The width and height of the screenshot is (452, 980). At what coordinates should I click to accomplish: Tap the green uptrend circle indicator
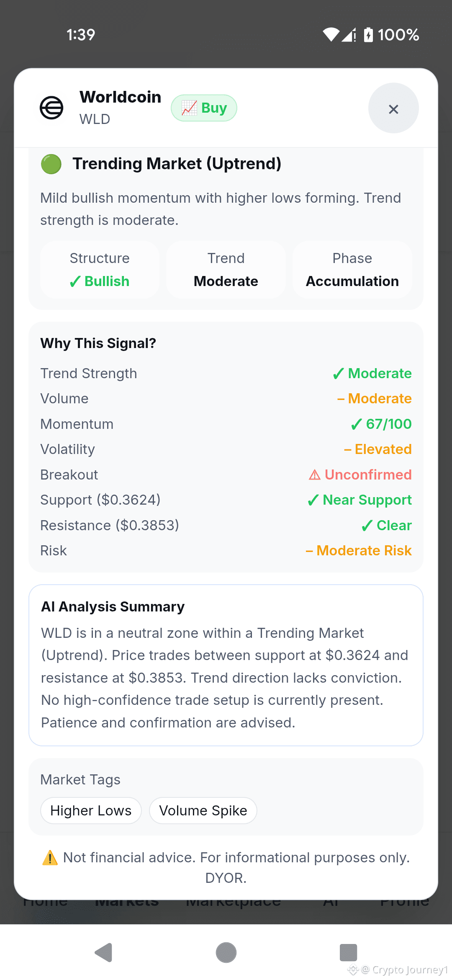[51, 164]
